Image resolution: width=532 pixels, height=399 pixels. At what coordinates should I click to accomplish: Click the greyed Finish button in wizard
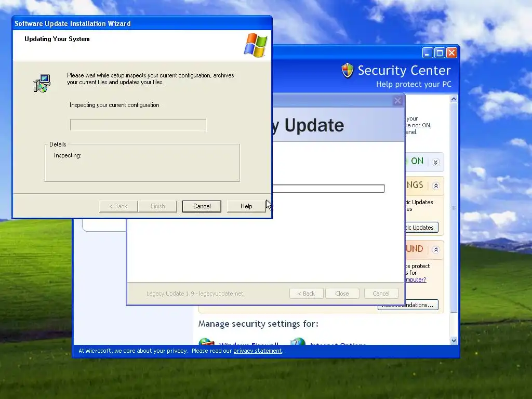[x=157, y=206]
